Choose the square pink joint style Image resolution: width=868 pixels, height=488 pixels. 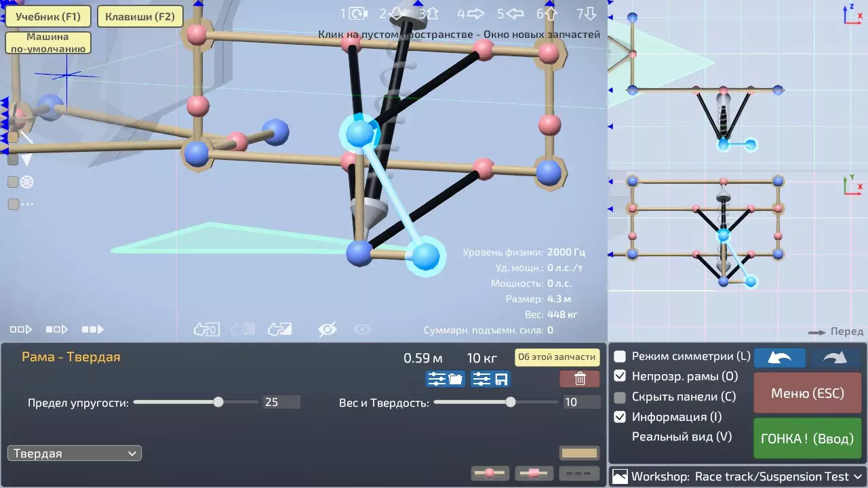click(x=534, y=473)
